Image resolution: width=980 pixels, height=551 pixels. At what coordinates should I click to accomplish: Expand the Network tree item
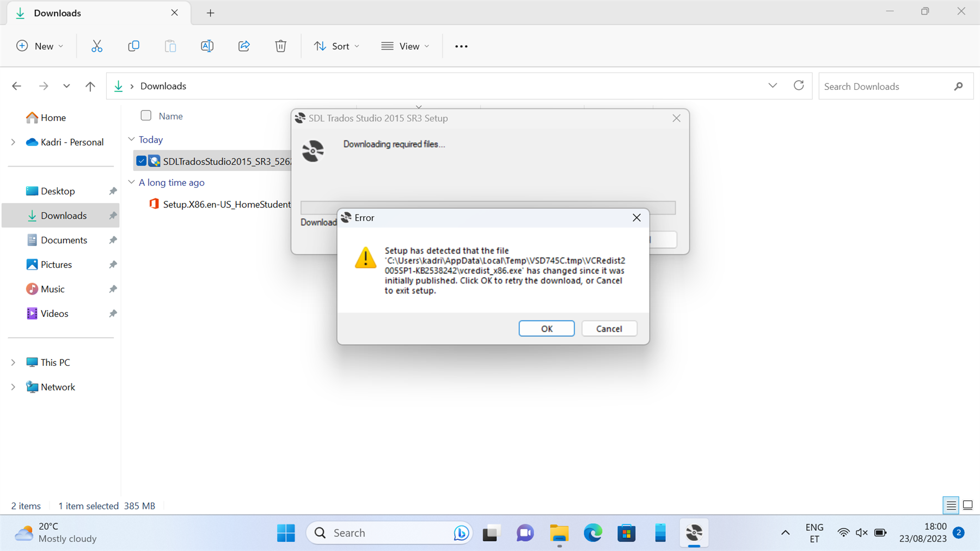[13, 387]
